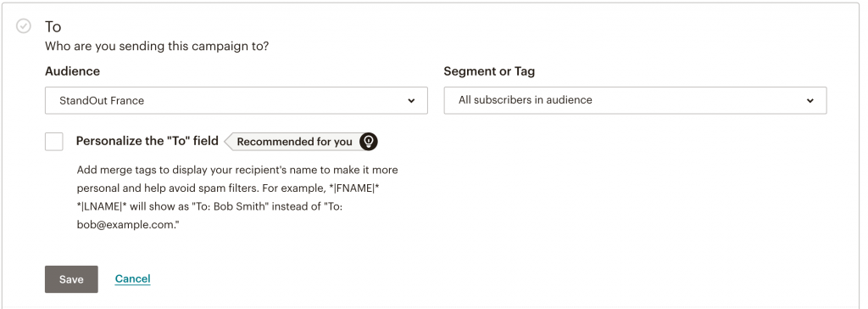Click the Recommended for you badge
The width and height of the screenshot is (868, 309).
pos(301,142)
